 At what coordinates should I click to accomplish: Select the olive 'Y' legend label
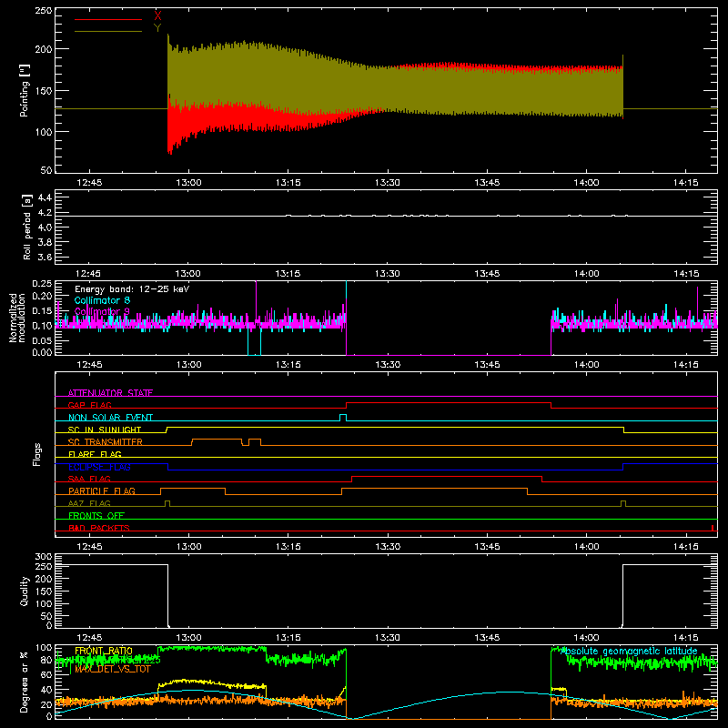pyautogui.click(x=157, y=28)
